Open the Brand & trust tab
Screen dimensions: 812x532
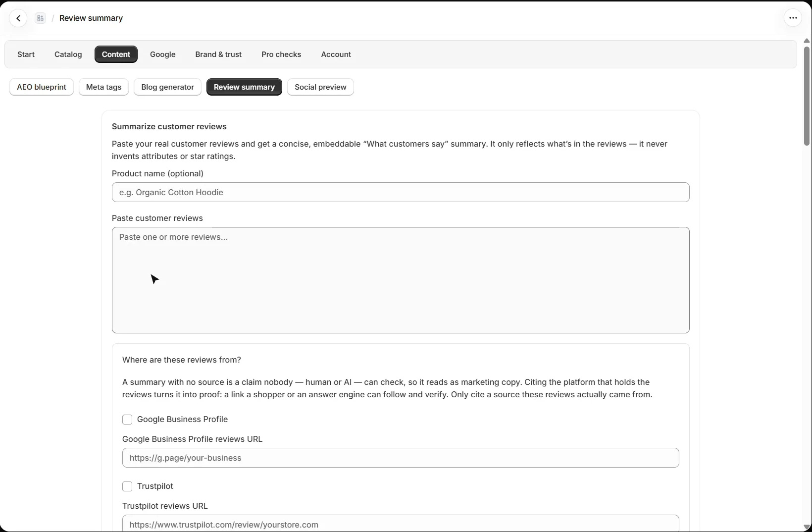(x=218, y=54)
